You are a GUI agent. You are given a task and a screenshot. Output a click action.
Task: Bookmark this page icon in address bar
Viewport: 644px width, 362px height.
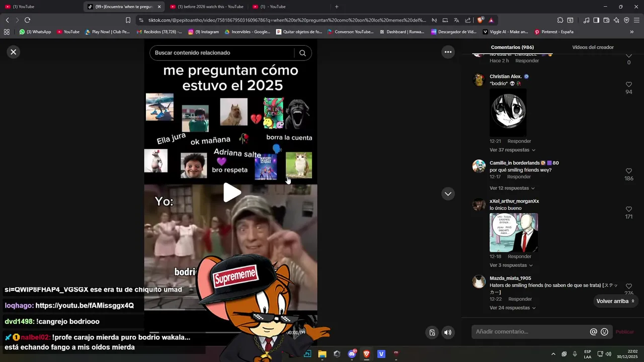pos(128,20)
